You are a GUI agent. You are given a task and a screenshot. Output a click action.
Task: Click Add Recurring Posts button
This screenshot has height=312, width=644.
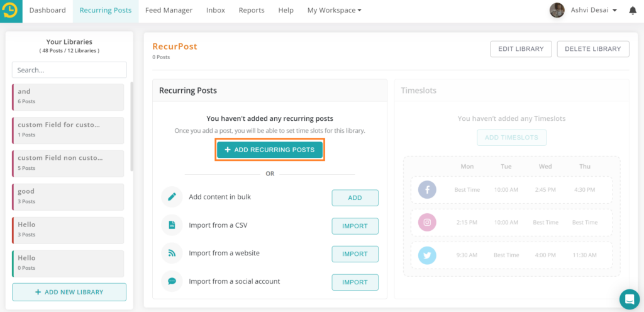tap(270, 150)
